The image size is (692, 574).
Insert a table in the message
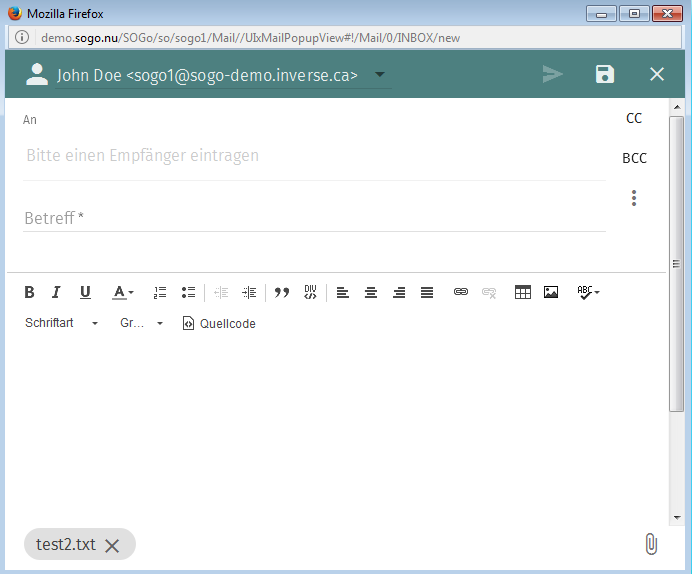click(522, 292)
